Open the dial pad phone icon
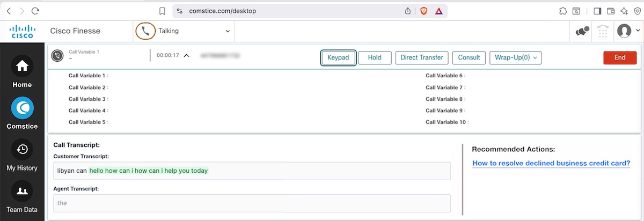 pos(603,31)
